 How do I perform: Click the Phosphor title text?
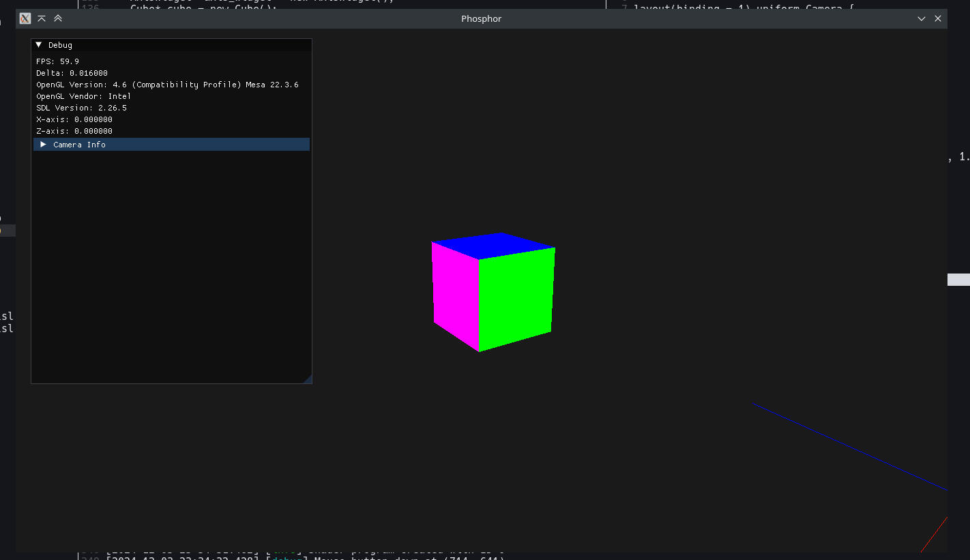coord(481,18)
